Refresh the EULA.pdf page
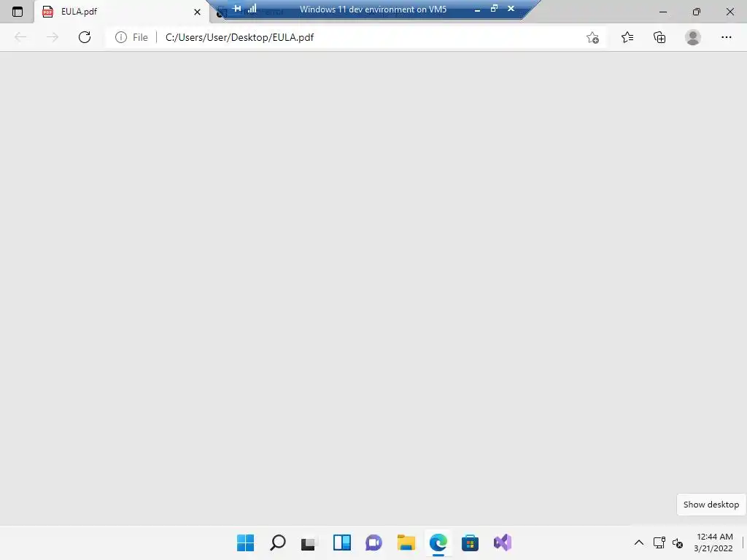Screen dimensions: 747x560 (85, 37)
